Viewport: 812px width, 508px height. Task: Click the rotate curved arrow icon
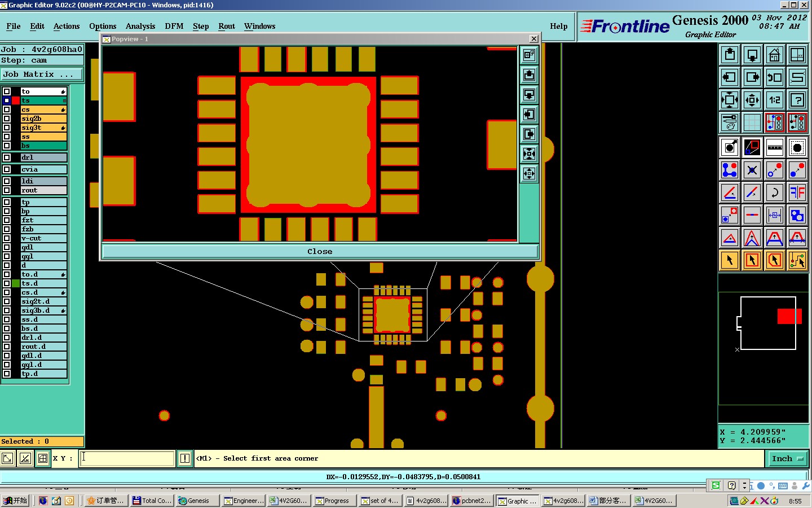(775, 193)
